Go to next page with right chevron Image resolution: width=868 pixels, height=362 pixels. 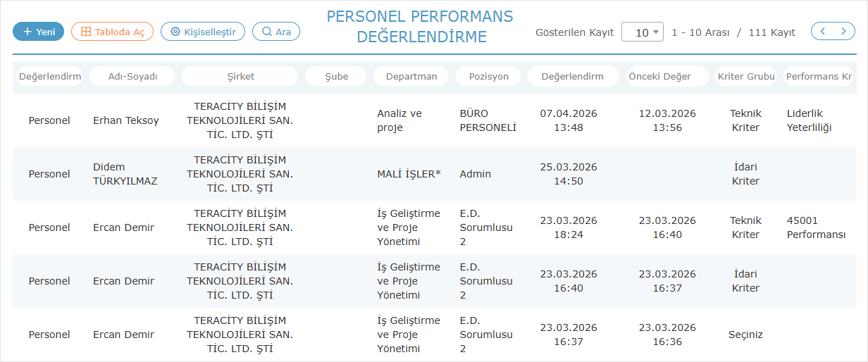pyautogui.click(x=843, y=32)
